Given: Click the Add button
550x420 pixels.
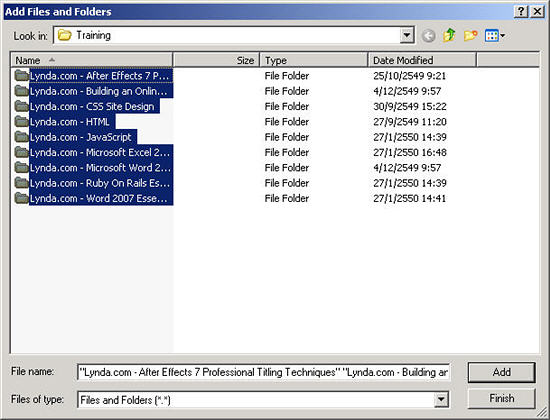Looking at the screenshot, I should [x=502, y=372].
